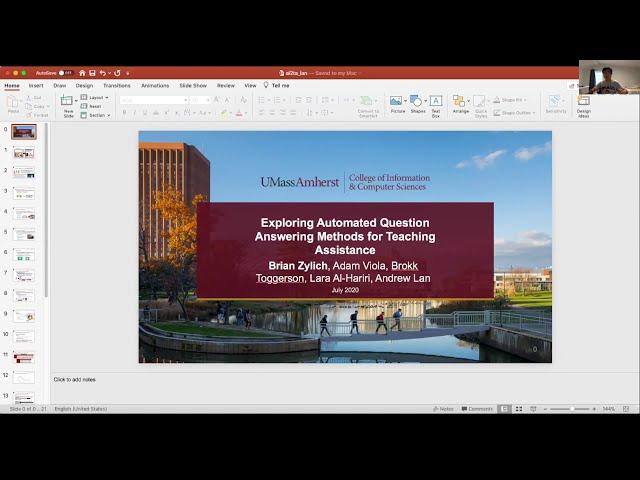Open the Design ribbon tab
640x480 pixels.
(x=84, y=85)
